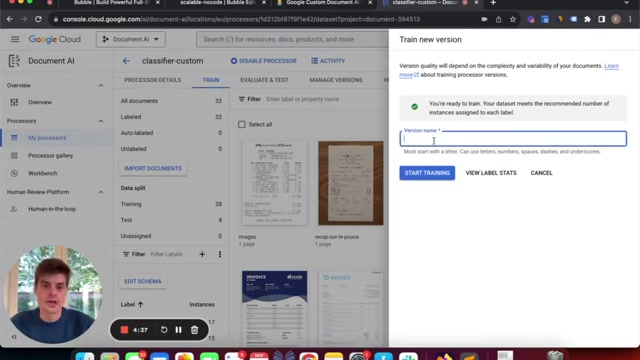
Task: Collapse the Overview sidebar section
Action: point(100,85)
